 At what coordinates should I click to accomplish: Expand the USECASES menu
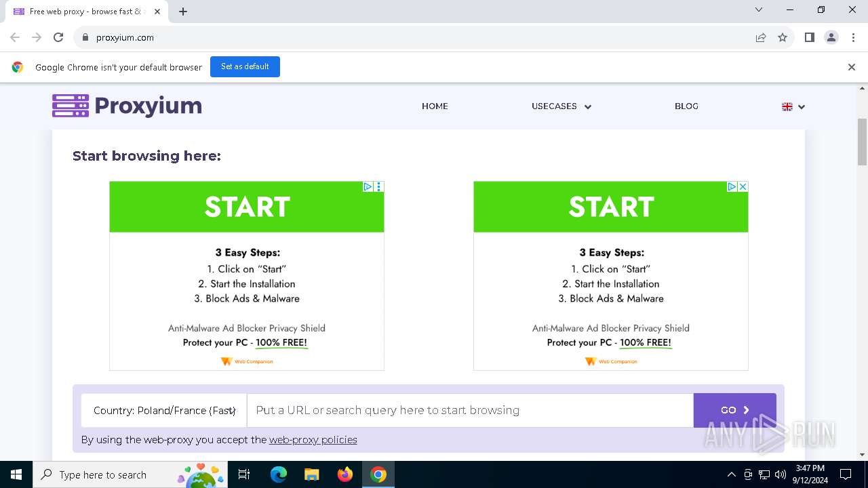[561, 106]
